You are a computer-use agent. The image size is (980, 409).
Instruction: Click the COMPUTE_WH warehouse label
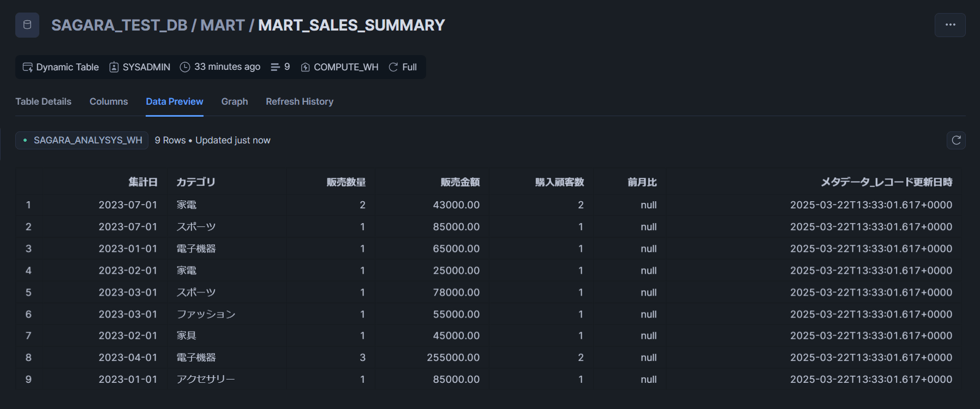click(x=346, y=67)
